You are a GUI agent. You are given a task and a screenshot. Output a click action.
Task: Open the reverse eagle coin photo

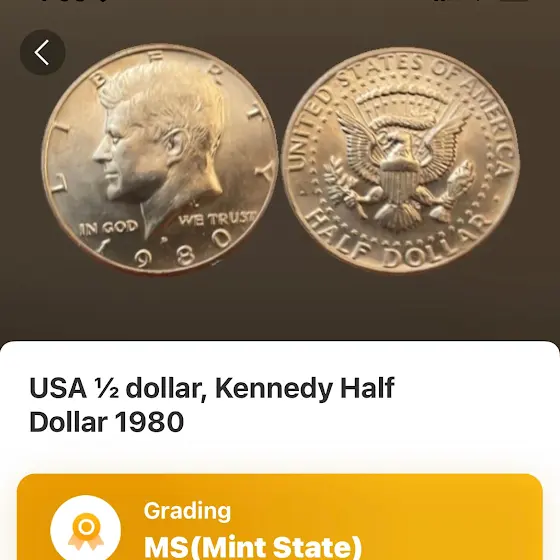tap(401, 160)
